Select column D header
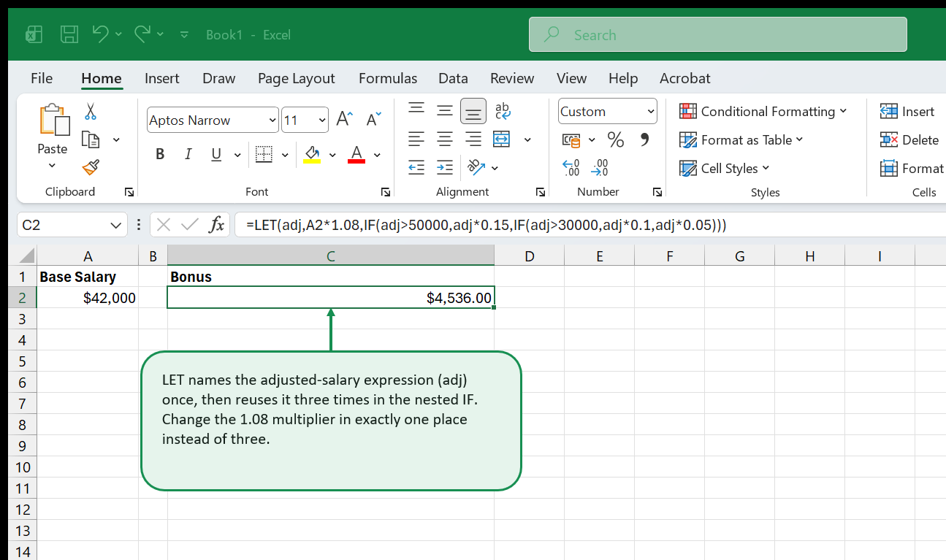Screen dimensions: 946x560 pos(530,256)
